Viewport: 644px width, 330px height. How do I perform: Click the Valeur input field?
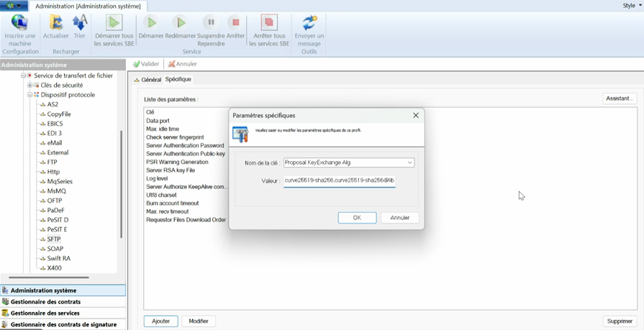click(339, 180)
